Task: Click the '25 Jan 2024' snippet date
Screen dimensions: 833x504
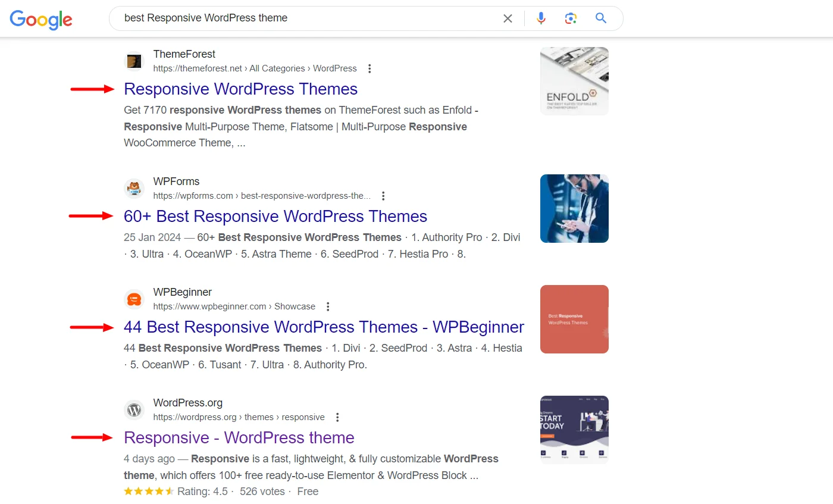Action: click(152, 237)
